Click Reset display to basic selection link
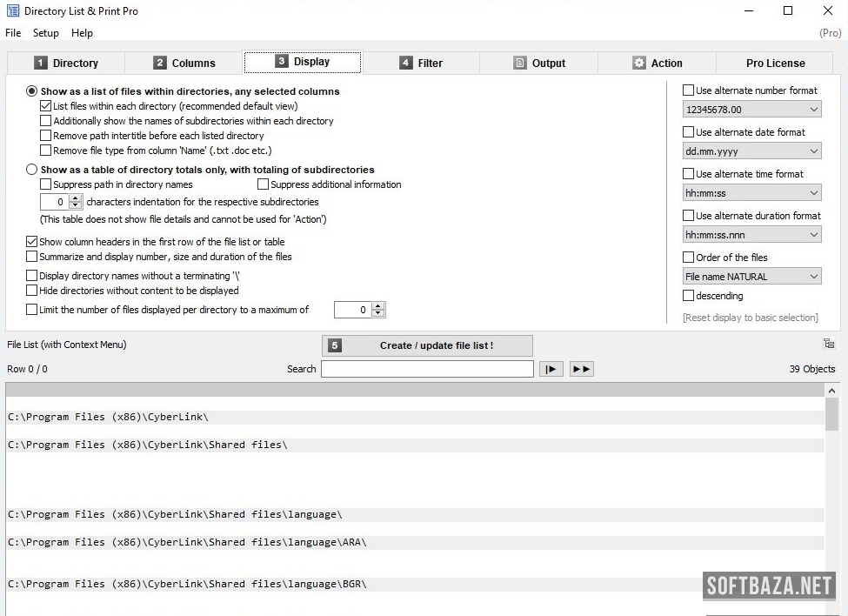Viewport: 848px width, 616px height. pos(750,318)
